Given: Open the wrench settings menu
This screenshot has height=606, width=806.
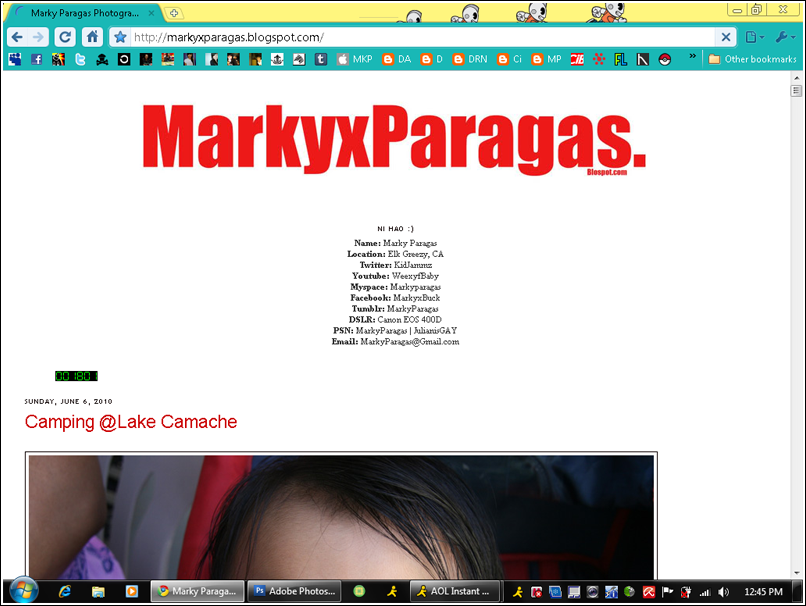Looking at the screenshot, I should coord(784,37).
